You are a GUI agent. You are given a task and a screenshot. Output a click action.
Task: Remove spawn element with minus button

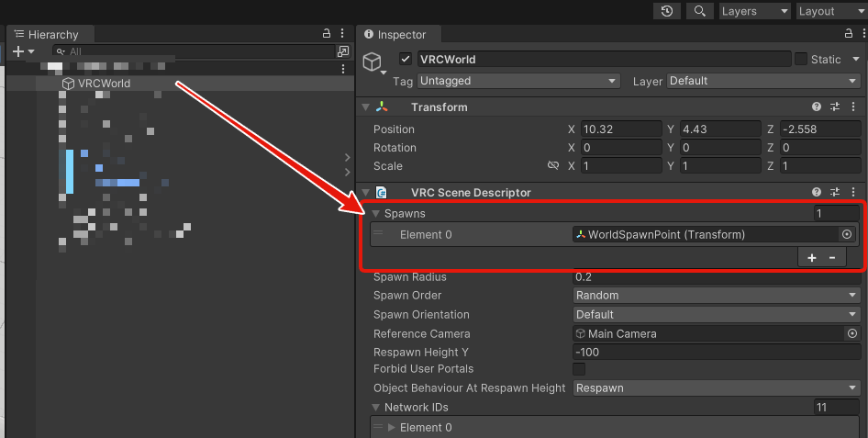coord(832,257)
